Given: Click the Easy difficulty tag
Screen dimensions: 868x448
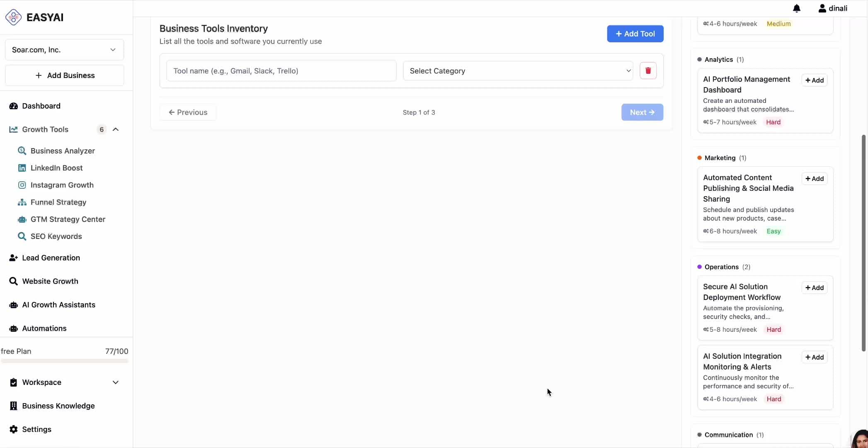Looking at the screenshot, I should click(x=773, y=231).
